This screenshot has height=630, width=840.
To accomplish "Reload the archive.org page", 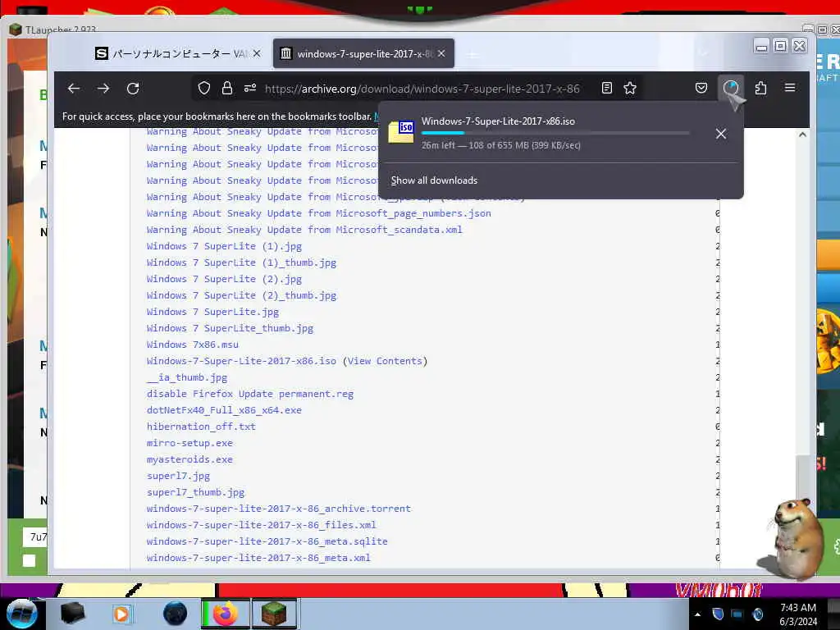I will click(x=133, y=89).
